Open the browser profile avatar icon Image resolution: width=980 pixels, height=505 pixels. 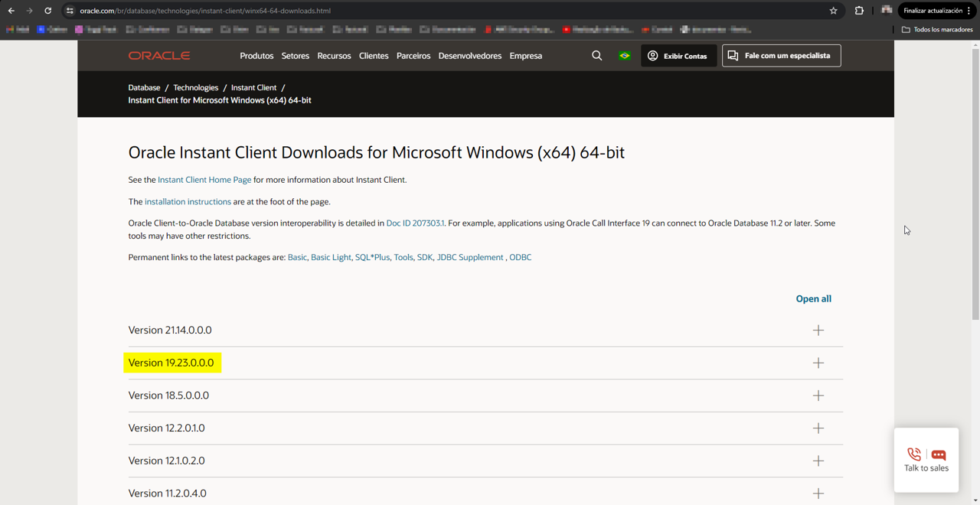point(887,10)
